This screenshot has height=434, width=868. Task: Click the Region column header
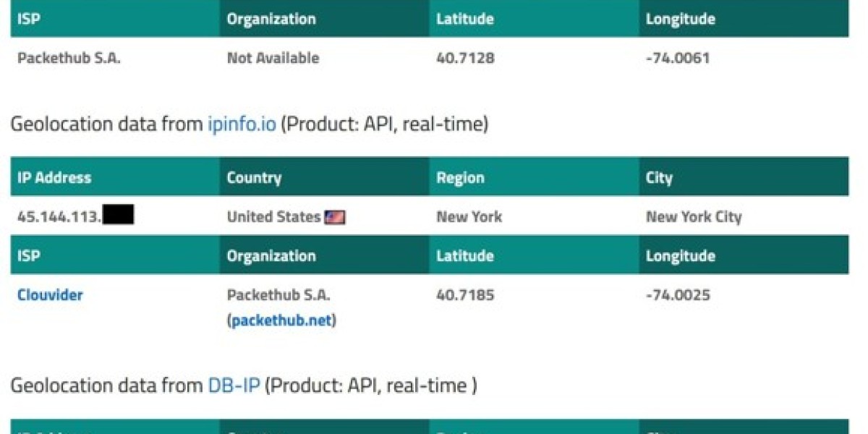460,178
